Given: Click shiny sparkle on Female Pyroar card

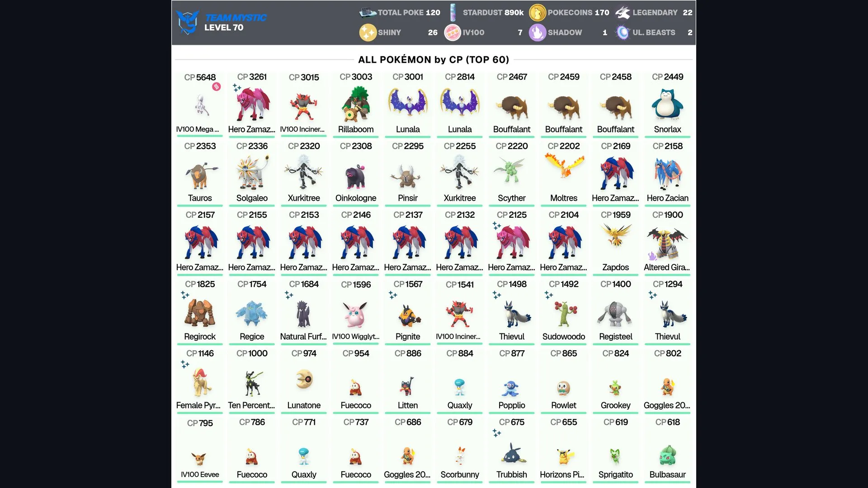Looking at the screenshot, I should tap(185, 364).
